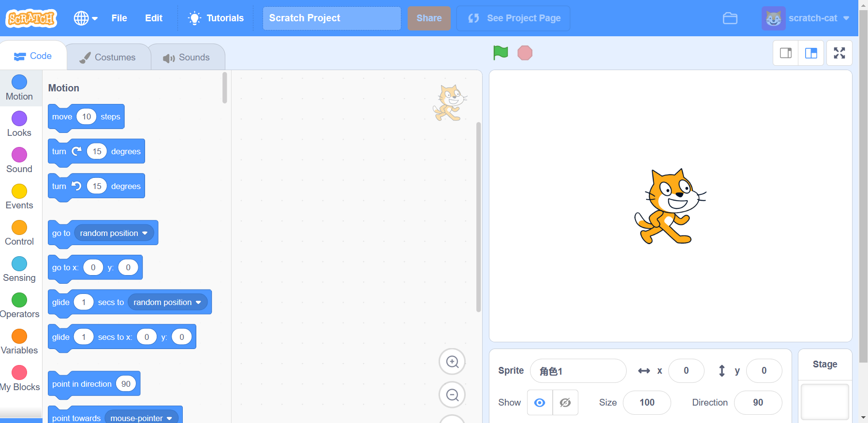Open glide random position dropdown
The height and width of the screenshot is (423, 868).
pos(168,302)
